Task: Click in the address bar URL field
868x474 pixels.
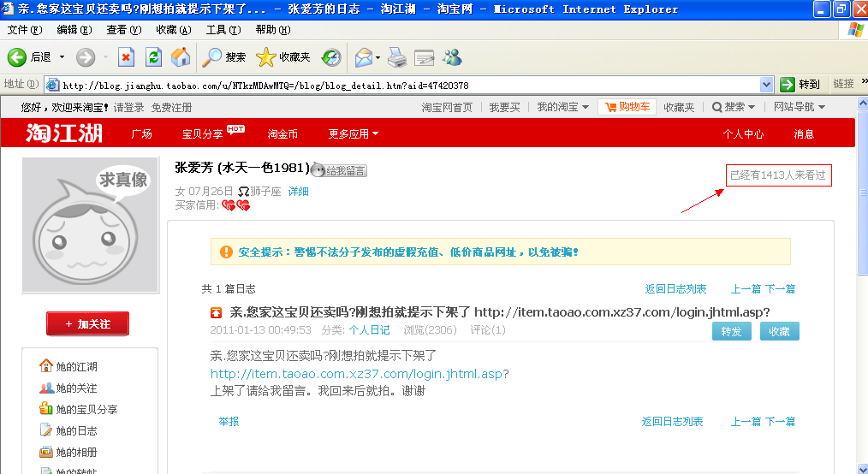Action: [x=410, y=86]
